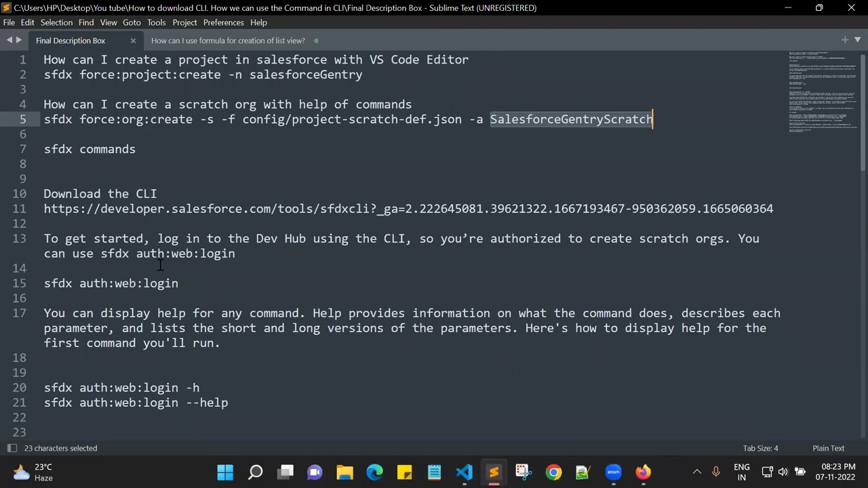Screen dimensions: 868x488
Task: Click 'sfdx auth:web:login --help' on line 21
Action: tap(136, 403)
